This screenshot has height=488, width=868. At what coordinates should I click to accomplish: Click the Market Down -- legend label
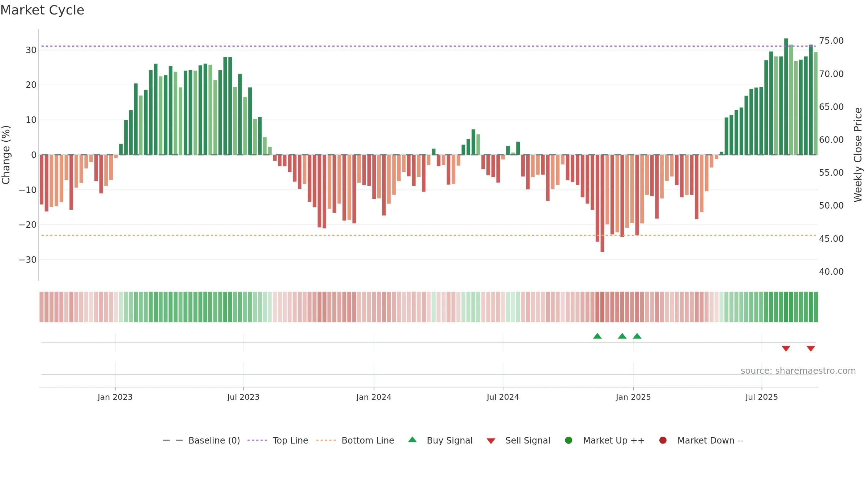[x=710, y=440]
